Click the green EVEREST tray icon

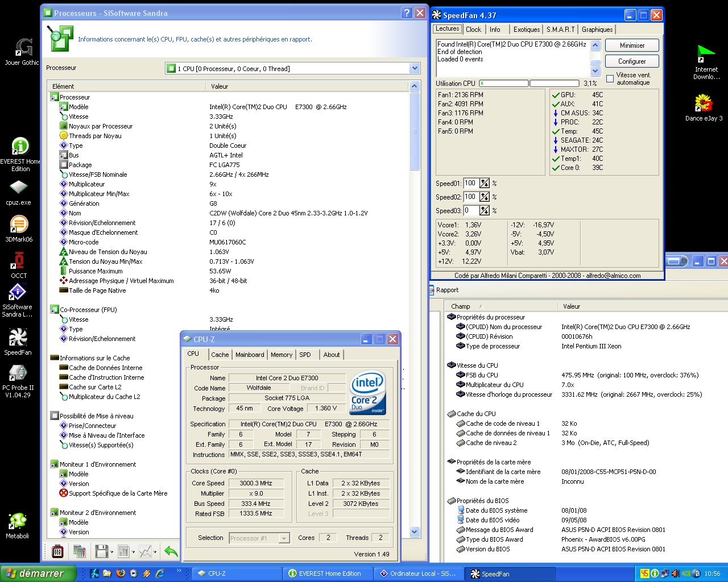(655, 573)
